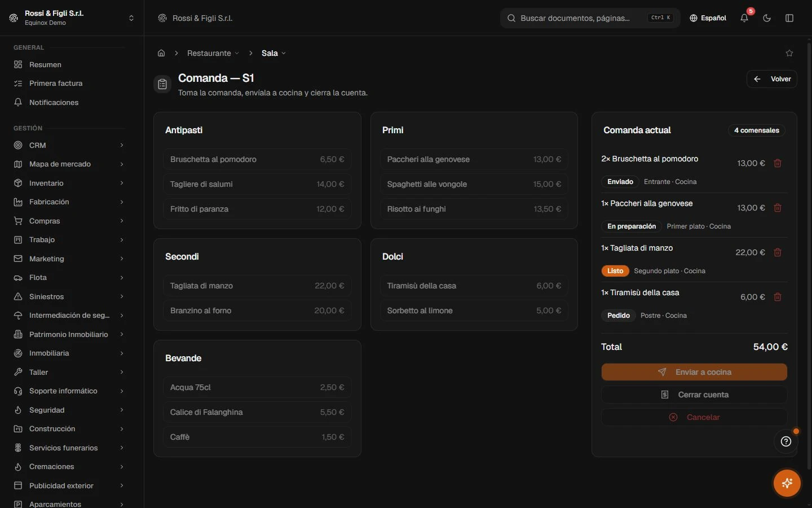Add Sorbetto al limone to the order
Screen dimensions: 812x508
pos(474,310)
